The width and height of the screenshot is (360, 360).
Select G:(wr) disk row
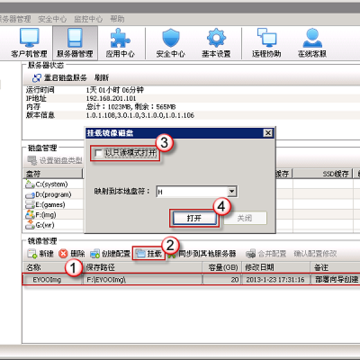[40, 225]
